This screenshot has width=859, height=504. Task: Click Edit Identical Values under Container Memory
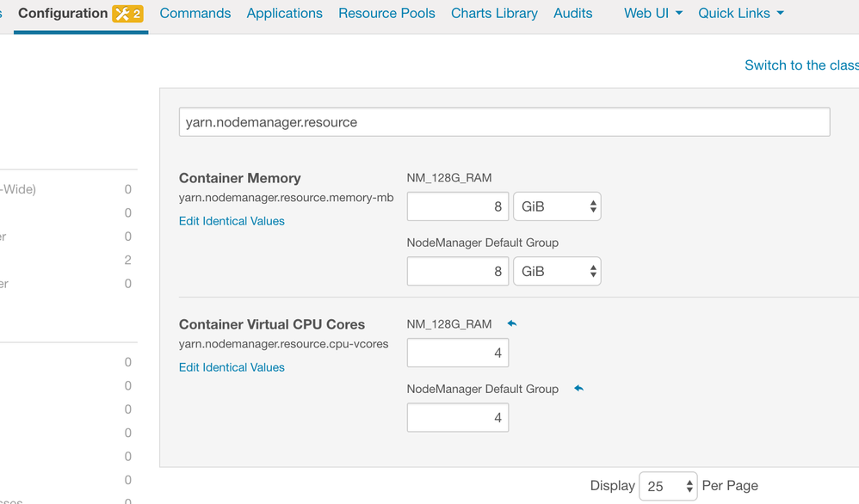(x=232, y=221)
